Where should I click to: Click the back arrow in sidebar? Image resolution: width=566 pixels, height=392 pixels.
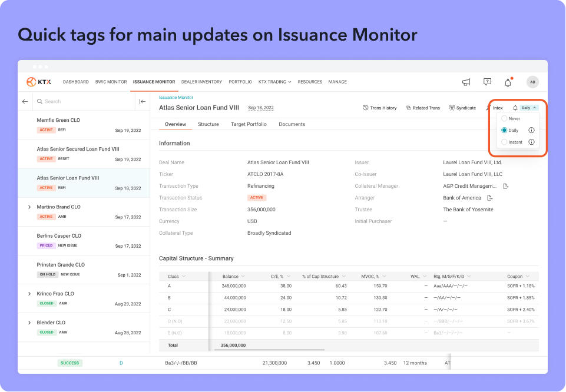(x=25, y=101)
